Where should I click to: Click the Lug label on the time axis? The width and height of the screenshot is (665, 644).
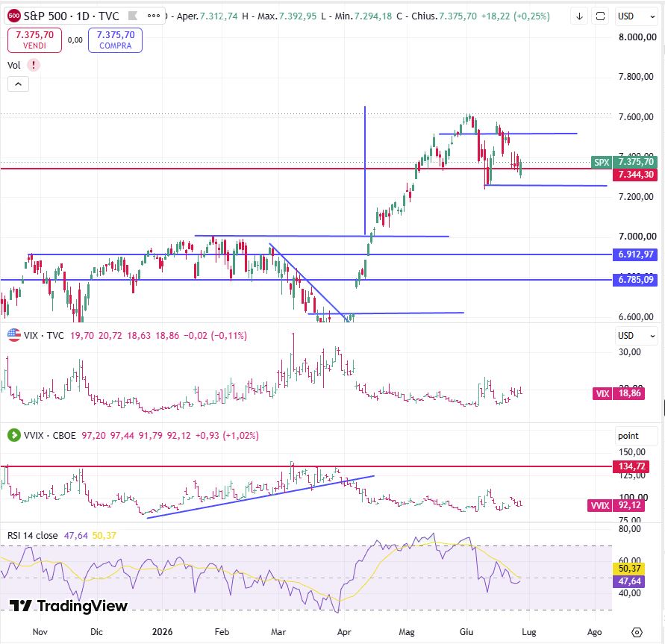click(529, 632)
